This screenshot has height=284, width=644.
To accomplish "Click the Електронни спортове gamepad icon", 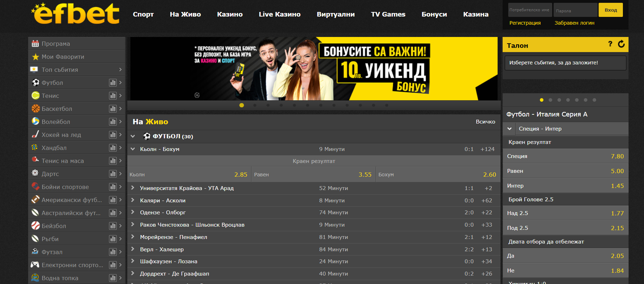I will click(x=35, y=265).
